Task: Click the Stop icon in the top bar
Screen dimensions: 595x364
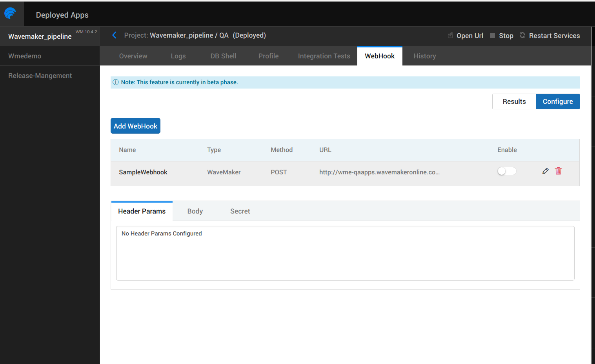Action: [x=492, y=35]
